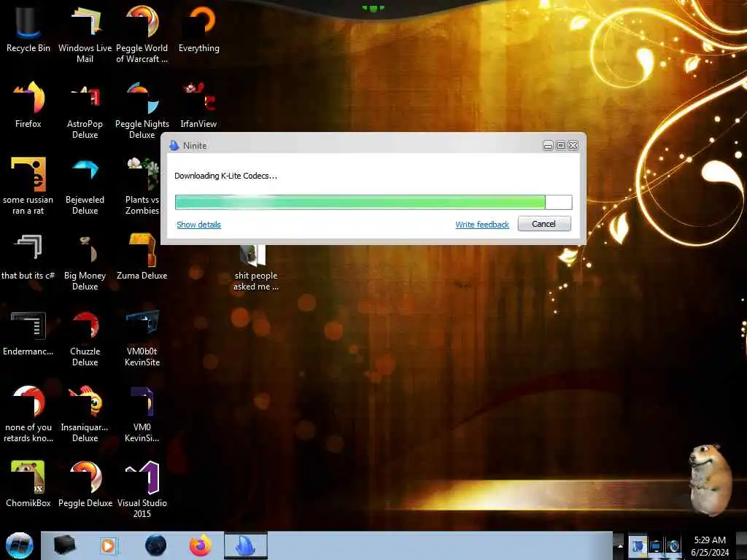Click the Ninite tray icon
The height and width of the screenshot is (560, 747).
[x=638, y=546]
